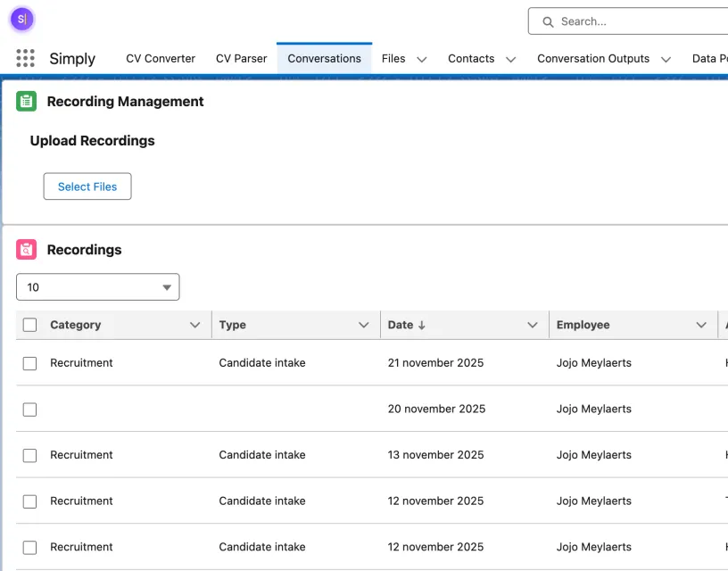This screenshot has width=728, height=571.
Task: Click the Date sort arrow icon
Action: [422, 325]
